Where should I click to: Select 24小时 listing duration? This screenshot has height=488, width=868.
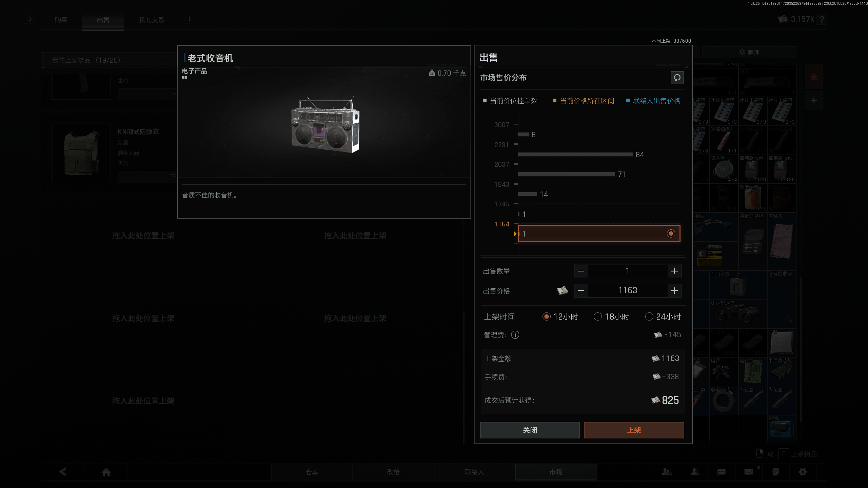(663, 317)
